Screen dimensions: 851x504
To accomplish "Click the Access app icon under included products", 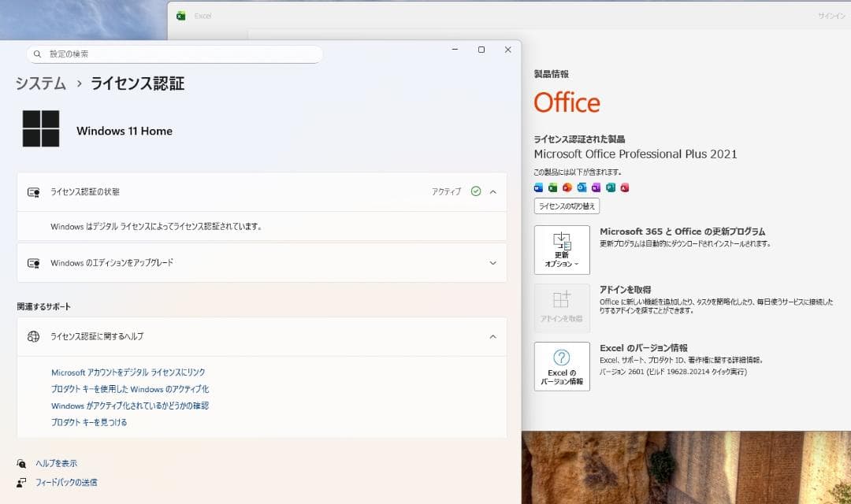I will (625, 187).
